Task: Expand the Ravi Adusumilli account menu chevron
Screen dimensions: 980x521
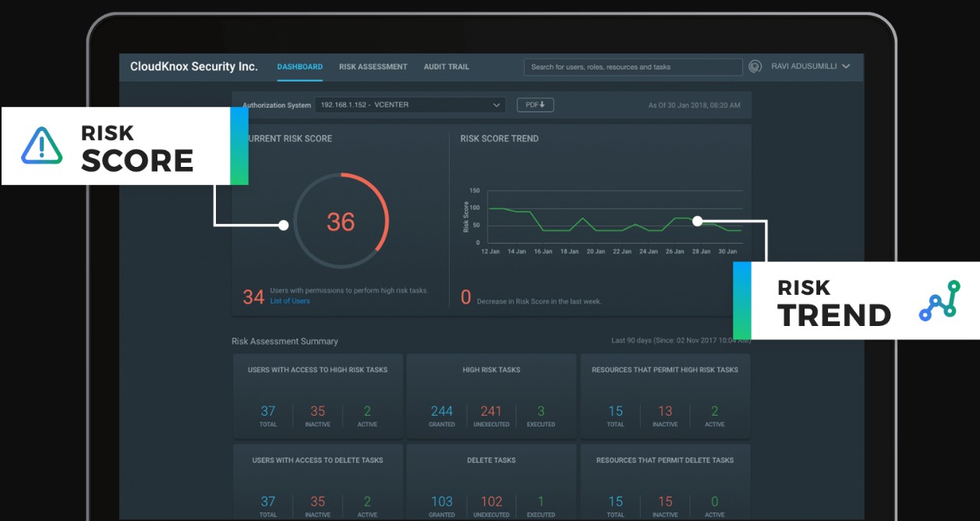Action: coord(846,67)
